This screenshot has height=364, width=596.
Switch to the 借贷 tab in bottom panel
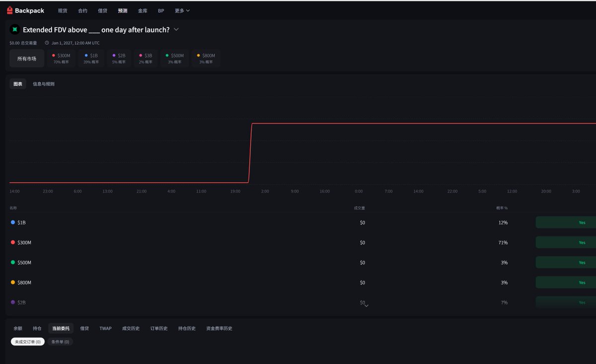pyautogui.click(x=85, y=328)
